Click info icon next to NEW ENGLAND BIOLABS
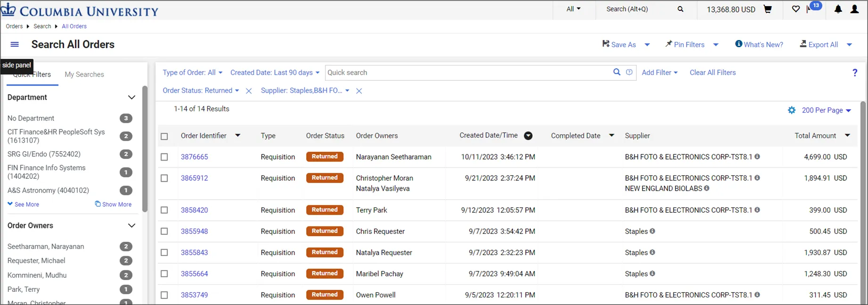868x305 pixels. [x=706, y=188]
